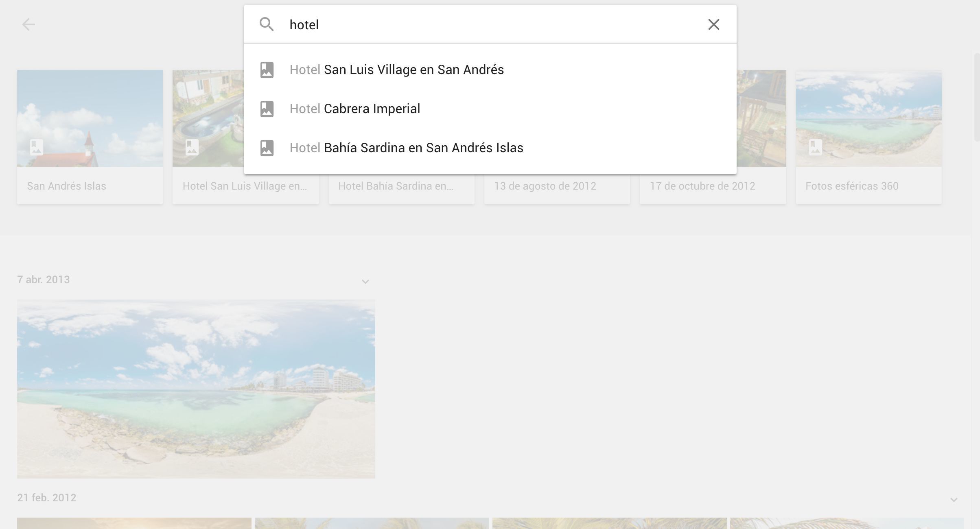The height and width of the screenshot is (529, 980).
Task: Open album titled 'Hotel Bahía Sardina en…'
Action: point(396,186)
